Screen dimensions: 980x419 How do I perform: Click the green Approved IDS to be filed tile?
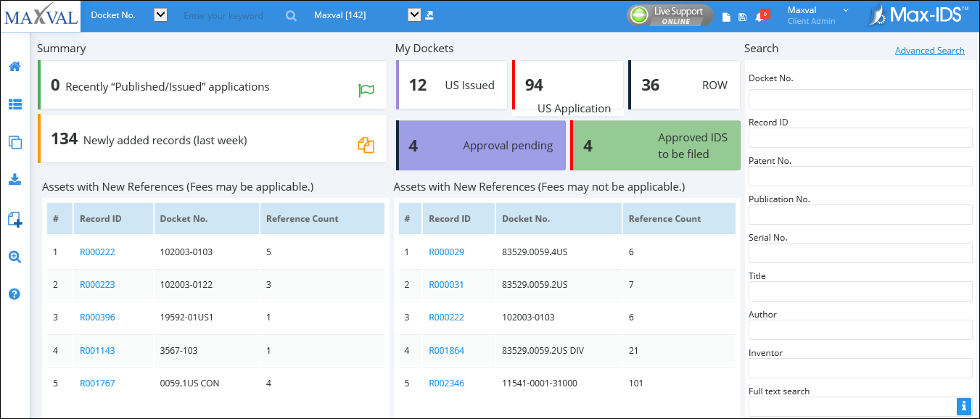(x=656, y=146)
